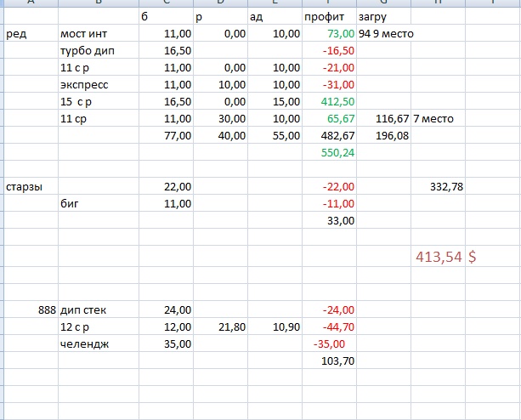Image resolution: width=521 pixels, height=420 pixels.
Task: Click the 'профит' header cell
Action: [329, 16]
